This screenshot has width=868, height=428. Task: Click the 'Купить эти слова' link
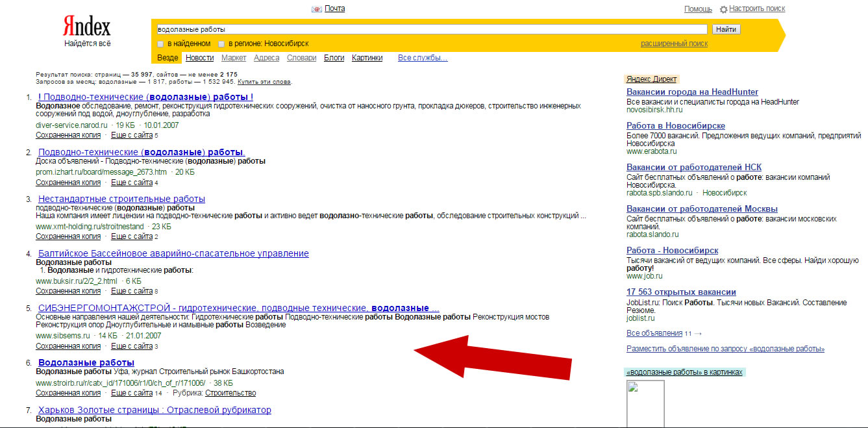264,82
